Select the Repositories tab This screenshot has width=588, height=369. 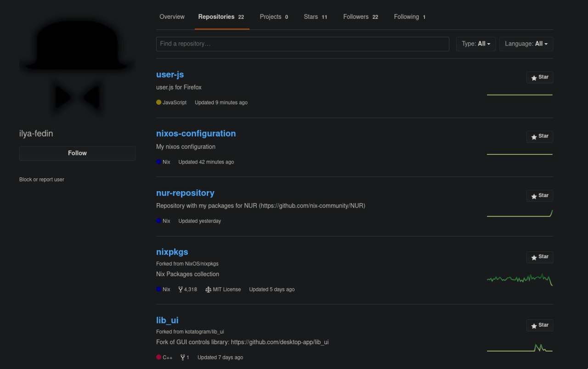pos(221,17)
